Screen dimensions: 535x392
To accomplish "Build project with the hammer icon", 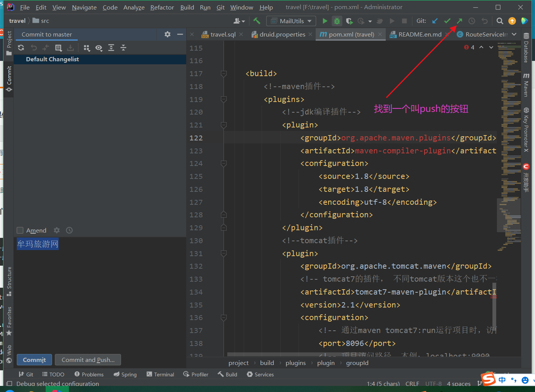I will (257, 21).
